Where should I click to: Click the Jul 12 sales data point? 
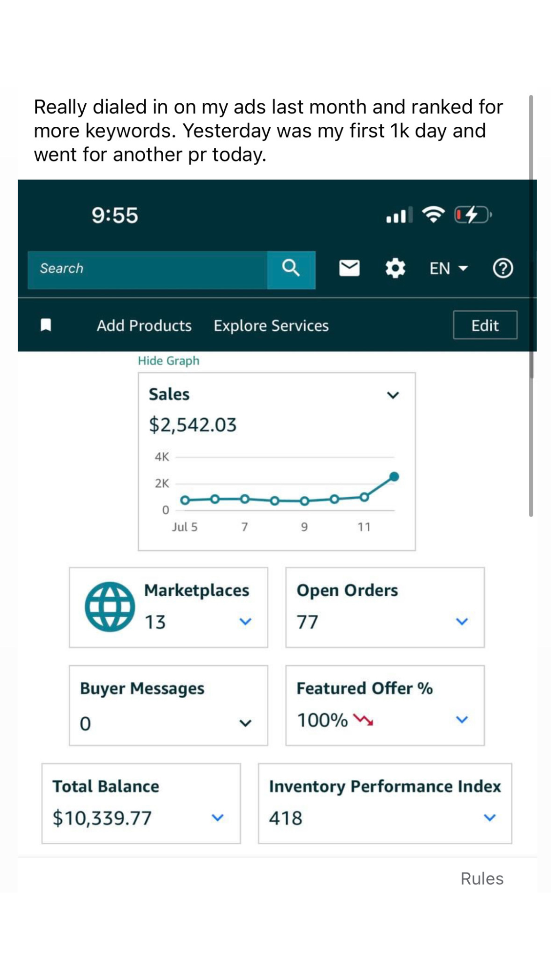[394, 477]
